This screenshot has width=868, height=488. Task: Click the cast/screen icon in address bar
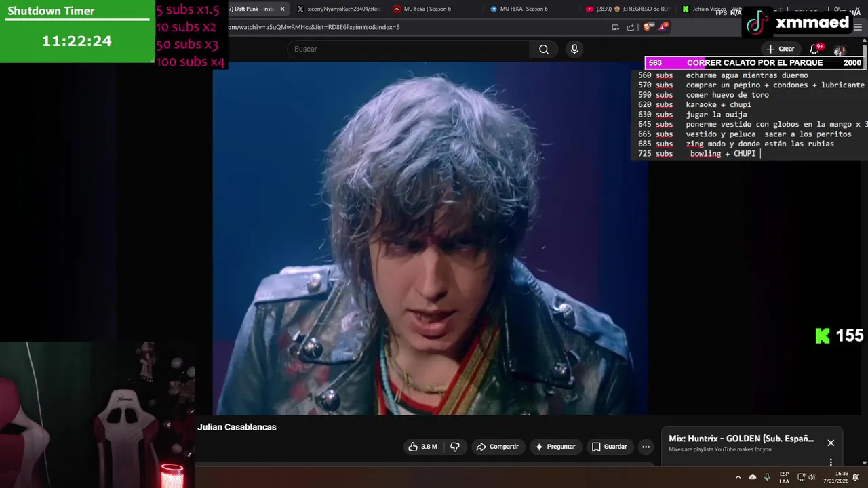coord(615,27)
